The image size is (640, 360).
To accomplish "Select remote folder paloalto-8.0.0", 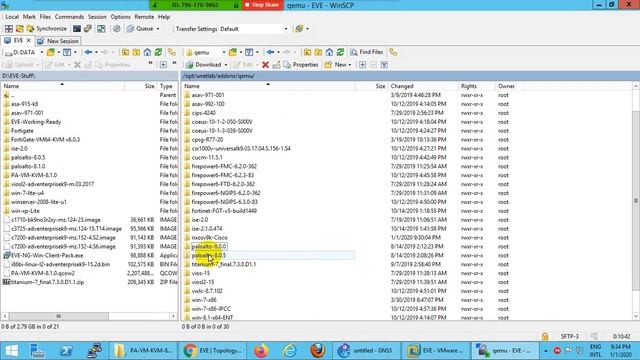I will (x=209, y=247).
